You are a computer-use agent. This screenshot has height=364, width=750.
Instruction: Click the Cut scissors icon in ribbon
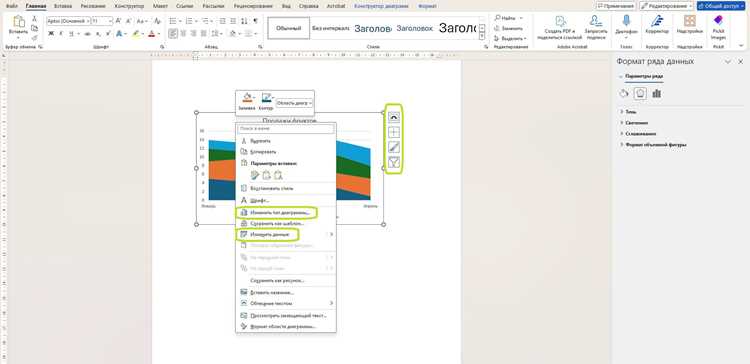[x=34, y=19]
